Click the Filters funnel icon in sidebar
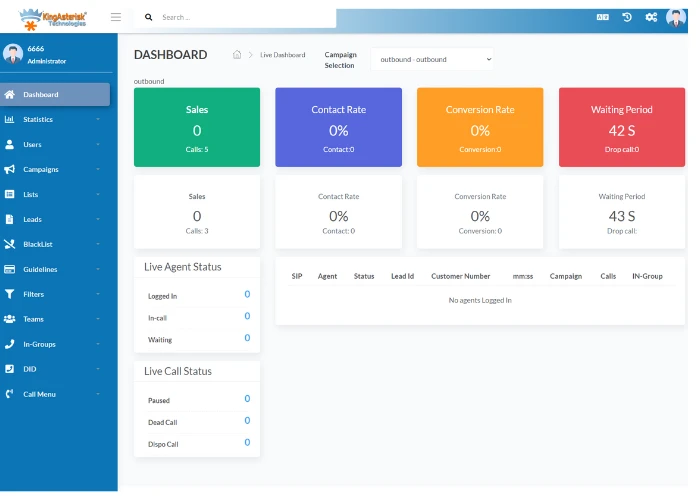Viewport: 700px width, 500px height. click(9, 294)
